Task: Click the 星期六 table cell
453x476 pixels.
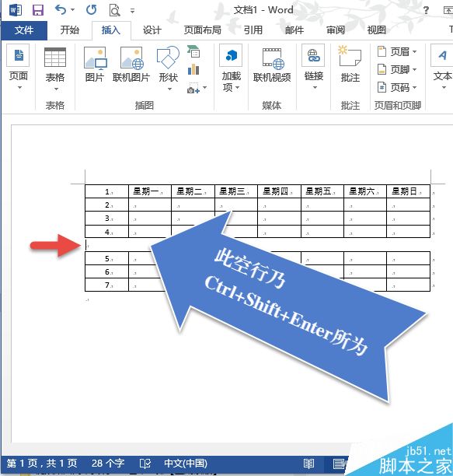Action: pos(365,191)
